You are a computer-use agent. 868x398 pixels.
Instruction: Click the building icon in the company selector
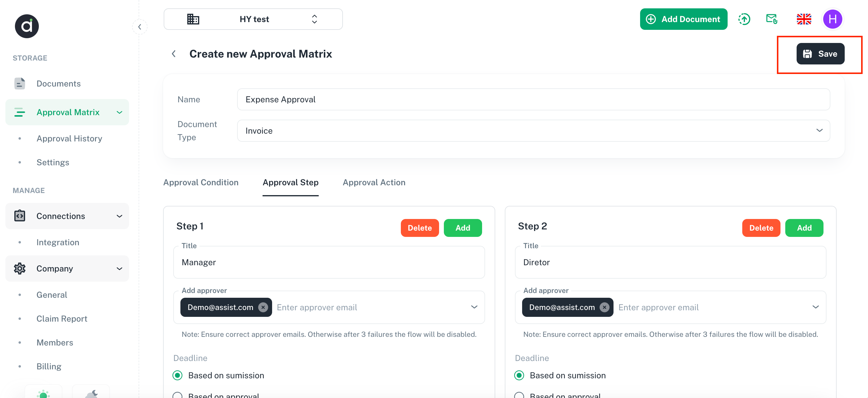pos(193,19)
